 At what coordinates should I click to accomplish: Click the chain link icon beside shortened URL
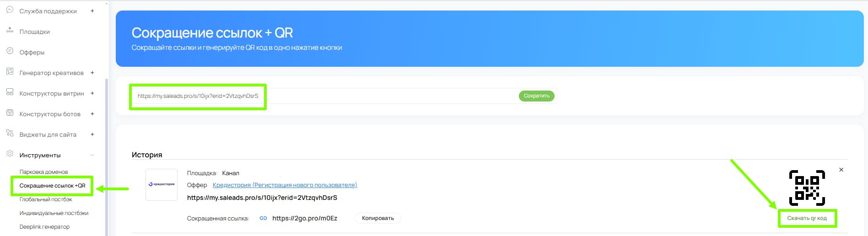tap(263, 219)
